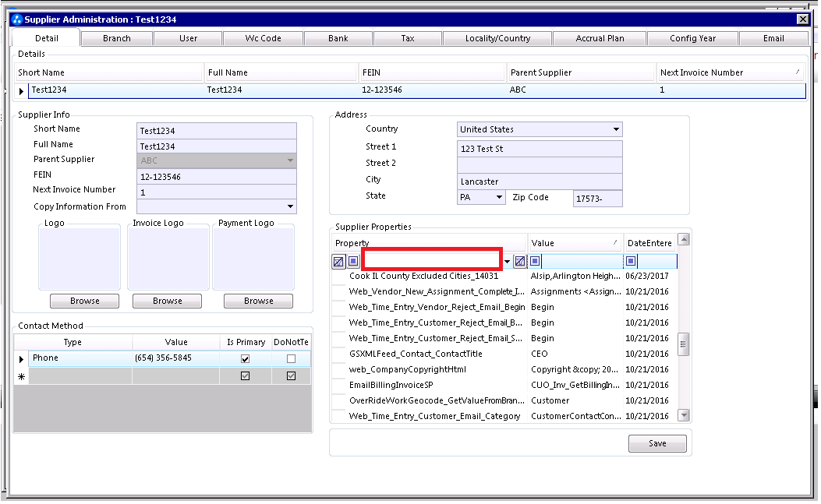Toggle Is Primary checkbox for Phone
821x504 pixels.
point(245,359)
